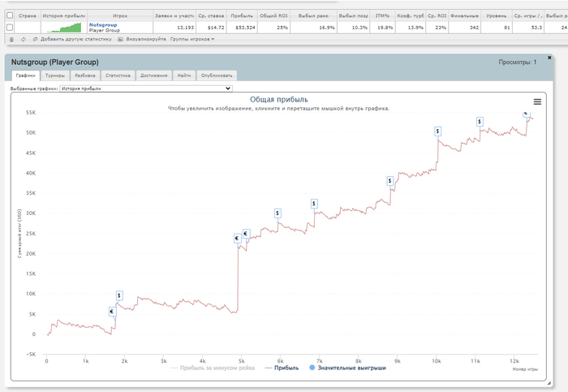Viewport: 568px width, 392px height.
Task: Open the Выбранные графики dropdown
Action: 146,88
